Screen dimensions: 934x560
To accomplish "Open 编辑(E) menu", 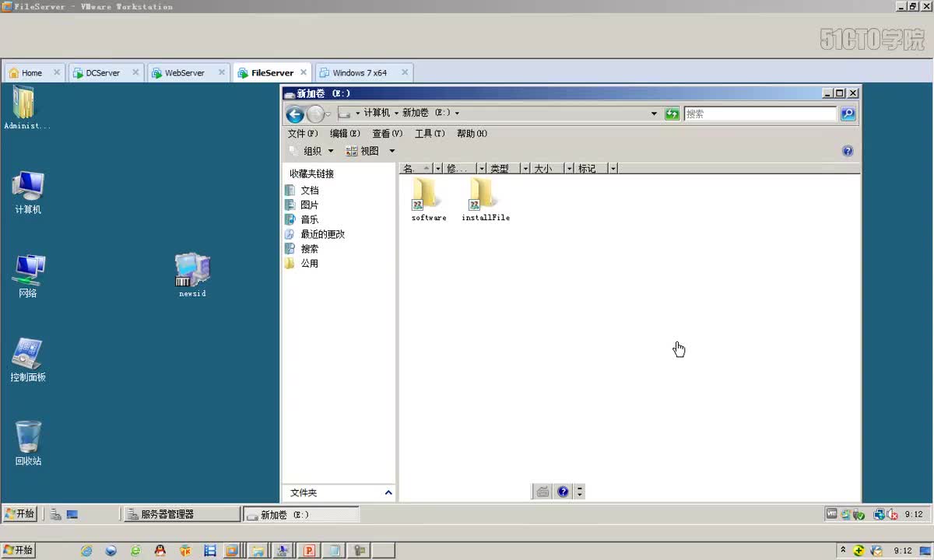I will 345,134.
